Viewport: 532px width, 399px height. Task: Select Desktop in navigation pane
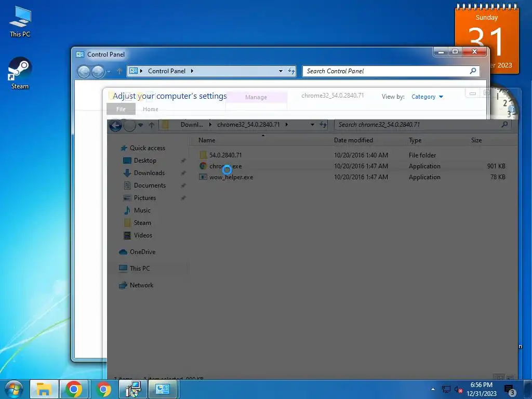pos(145,161)
